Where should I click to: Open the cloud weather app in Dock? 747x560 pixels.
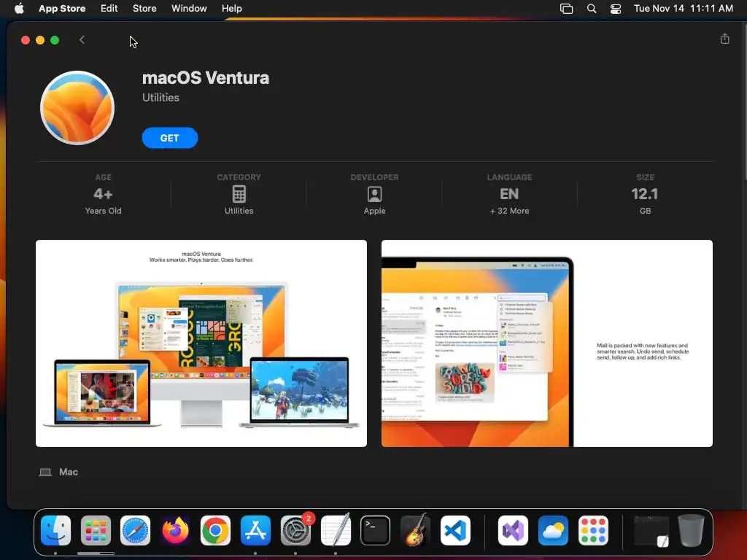553,530
